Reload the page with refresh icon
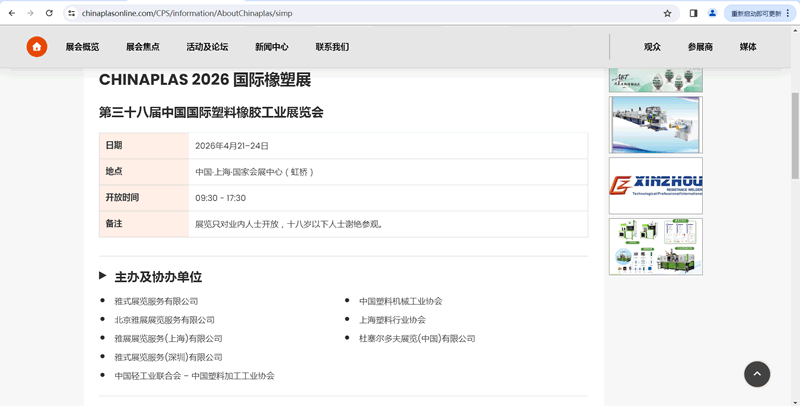The image size is (800, 406). [49, 13]
